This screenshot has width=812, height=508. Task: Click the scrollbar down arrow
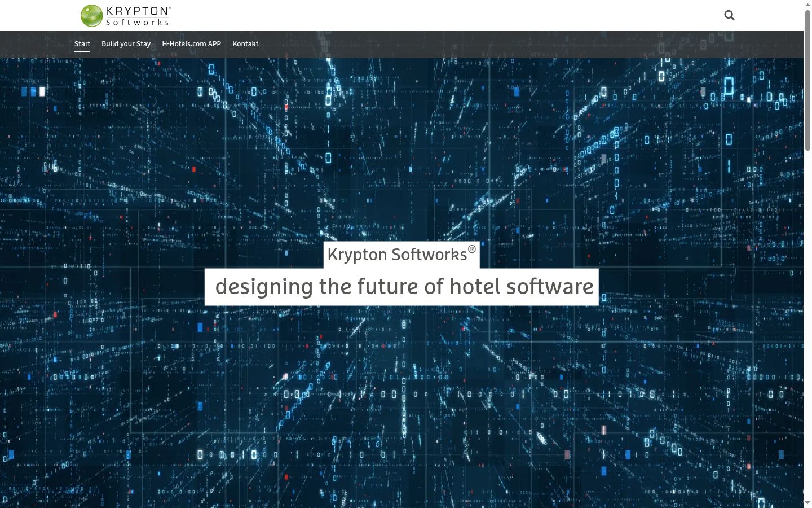[x=807, y=503]
